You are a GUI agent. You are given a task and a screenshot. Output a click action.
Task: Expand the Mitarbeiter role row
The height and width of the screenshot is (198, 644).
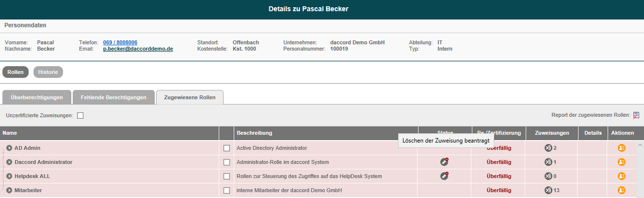coord(9,190)
